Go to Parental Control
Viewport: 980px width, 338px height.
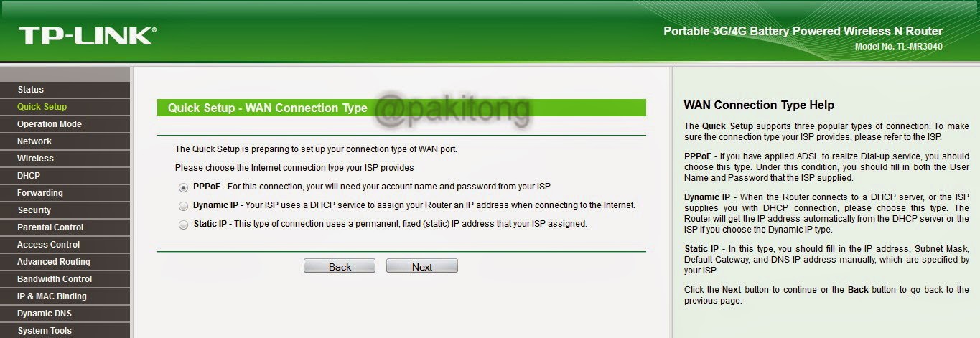(65, 227)
